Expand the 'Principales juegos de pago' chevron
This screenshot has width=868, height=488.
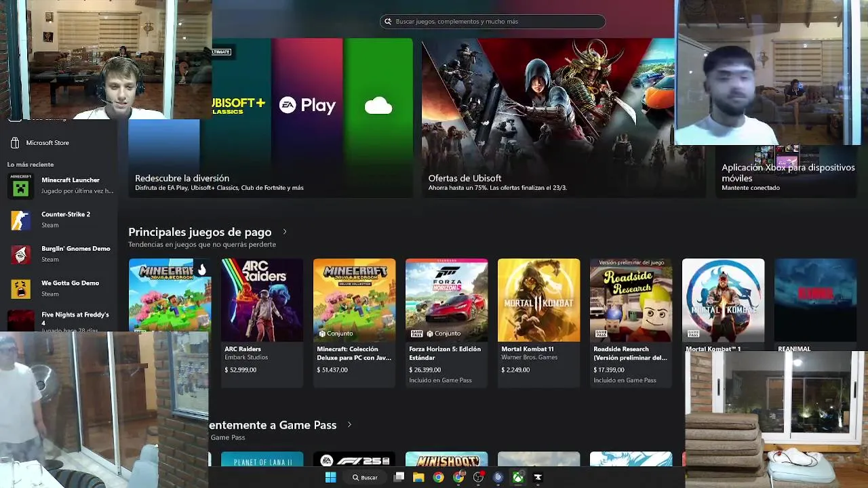pyautogui.click(x=284, y=232)
